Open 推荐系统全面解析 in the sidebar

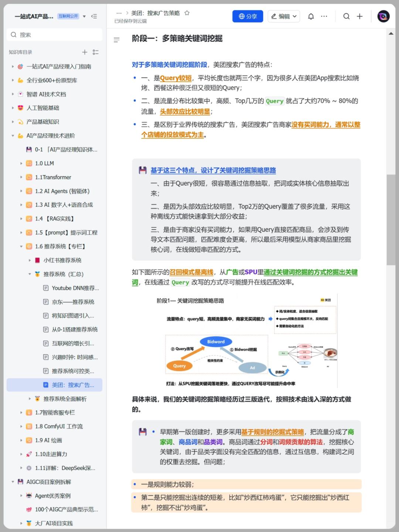[x=65, y=399]
